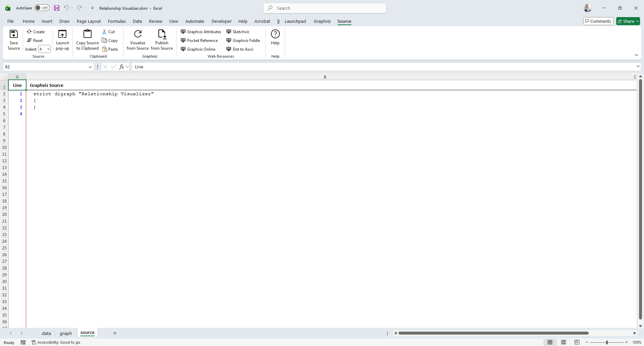This screenshot has width=644, height=346.
Task: Expand the formula bar
Action: click(638, 66)
